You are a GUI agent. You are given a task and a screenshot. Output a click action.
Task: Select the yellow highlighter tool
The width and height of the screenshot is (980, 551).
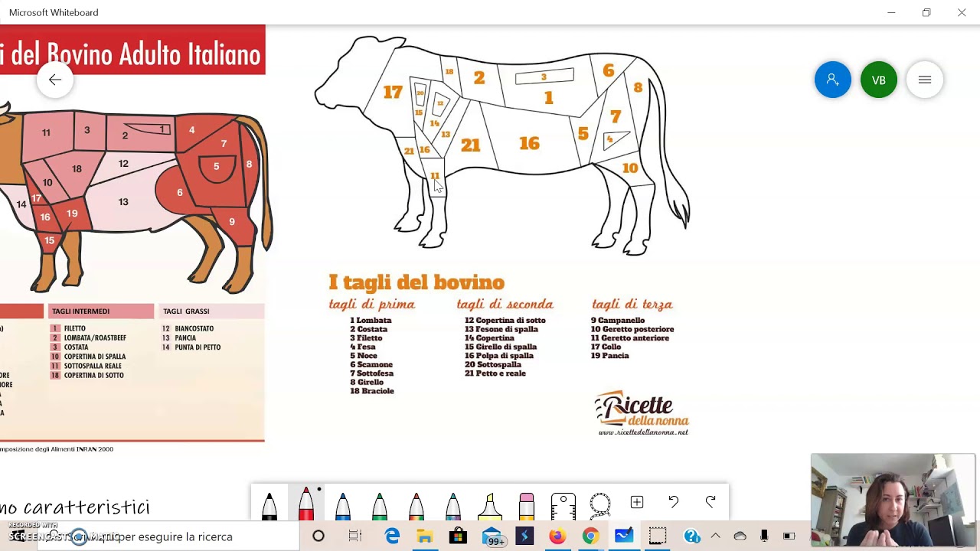490,506
